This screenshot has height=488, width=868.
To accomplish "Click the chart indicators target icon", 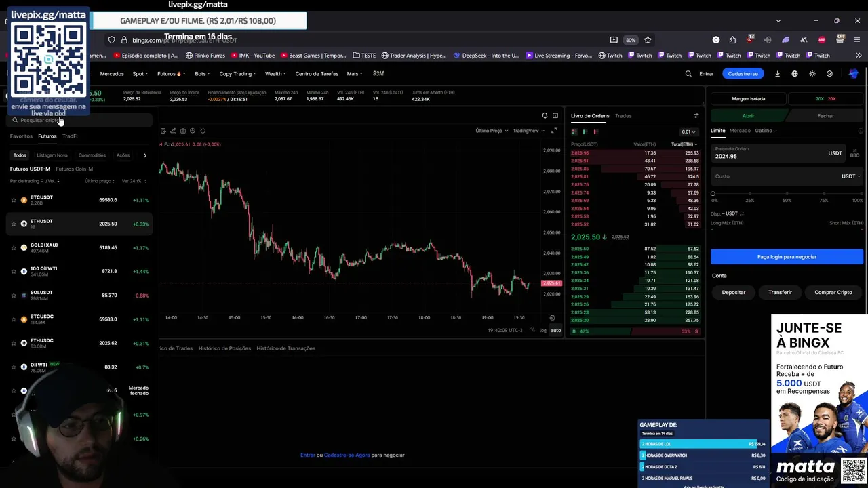I will coord(193,131).
